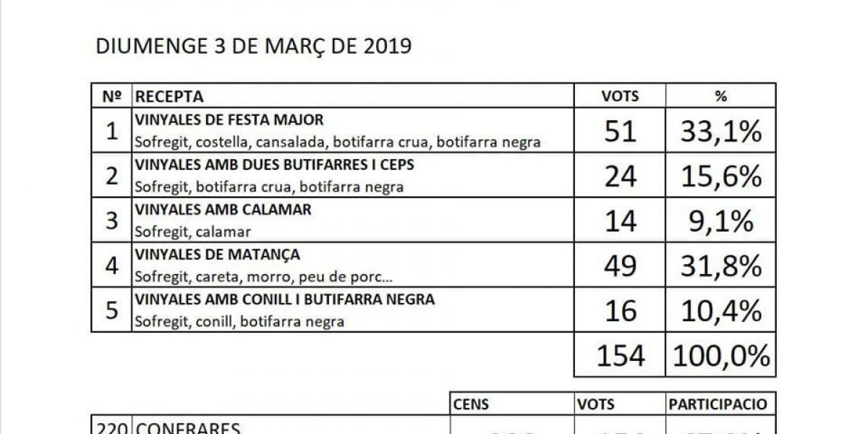The height and width of the screenshot is (434, 868).
Task: Click the 10,4% percentage cell
Action: pos(720,310)
